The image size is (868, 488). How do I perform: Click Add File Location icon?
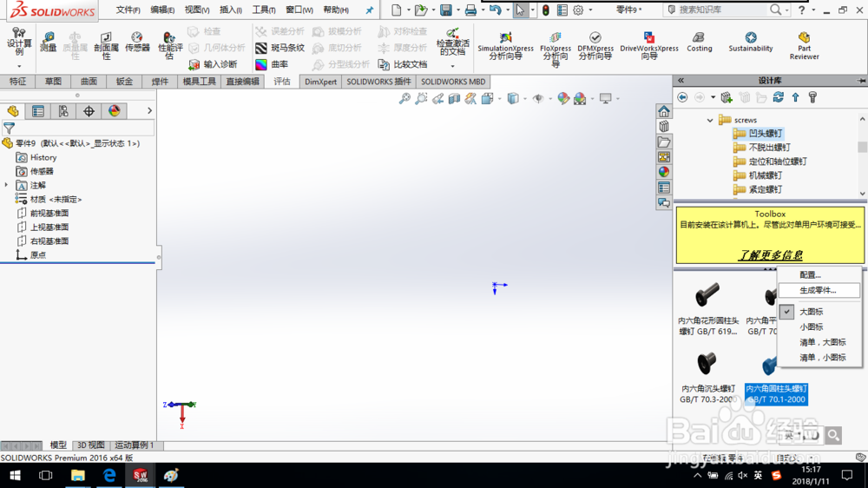[x=727, y=97]
